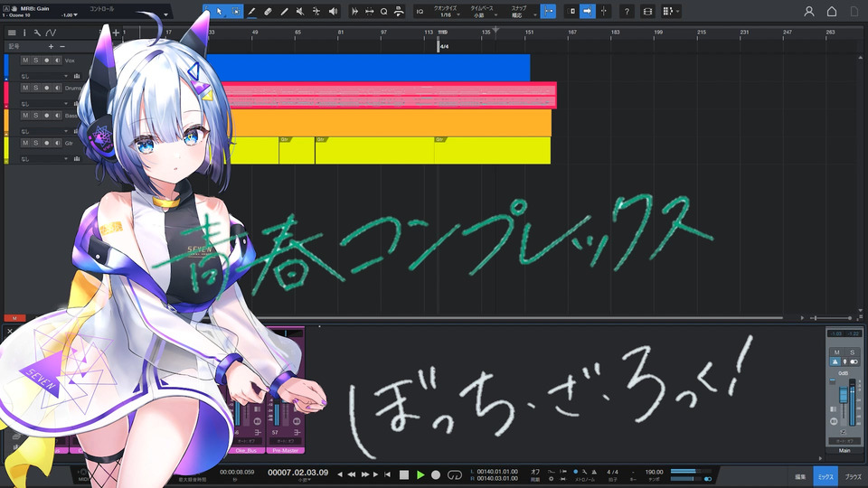Mute the Gtr track
This screenshot has width=868, height=488.
coord(25,144)
